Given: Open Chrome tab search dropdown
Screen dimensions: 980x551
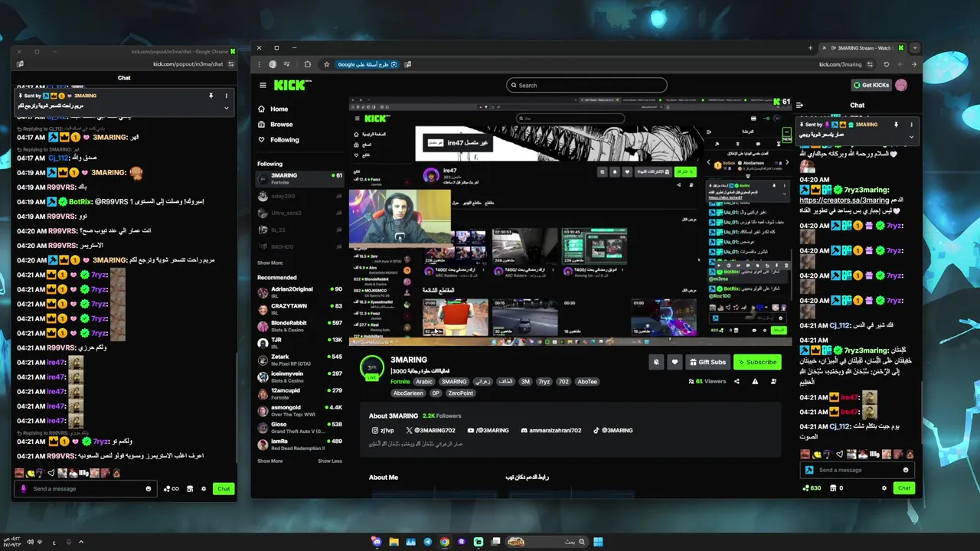Looking at the screenshot, I should coord(914,48).
